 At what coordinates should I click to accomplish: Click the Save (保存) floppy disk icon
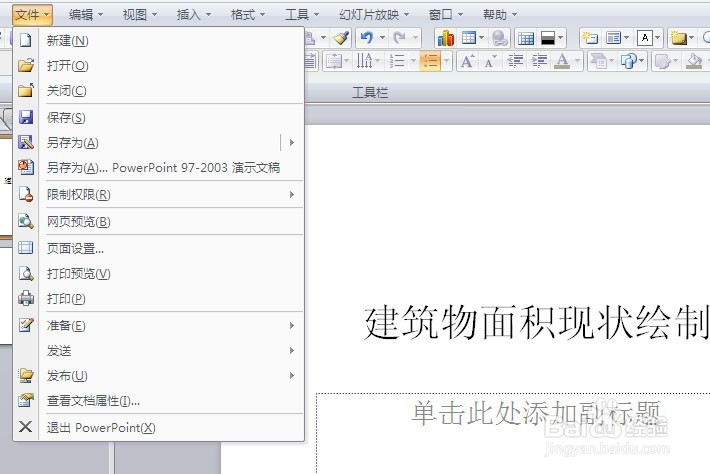[26, 117]
